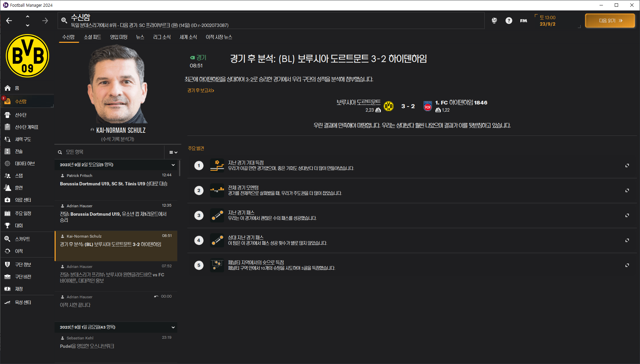Open 대회 trophy item in sidebar
Viewport: 640px width, 364px height.
pyautogui.click(x=27, y=225)
